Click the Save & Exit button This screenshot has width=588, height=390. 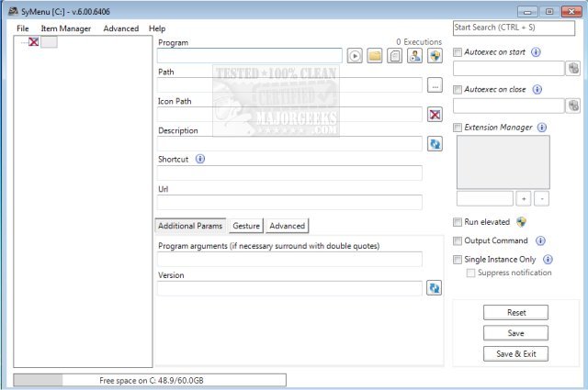click(516, 353)
